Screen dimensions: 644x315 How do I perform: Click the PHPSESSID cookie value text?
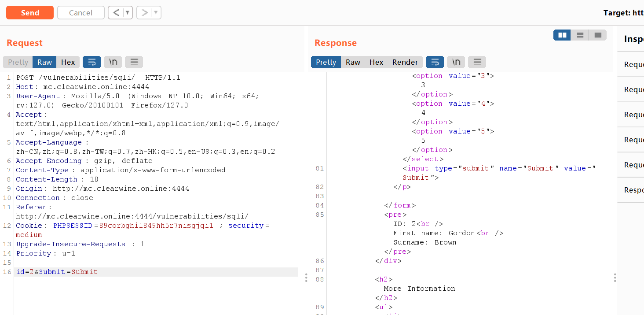pos(156,226)
